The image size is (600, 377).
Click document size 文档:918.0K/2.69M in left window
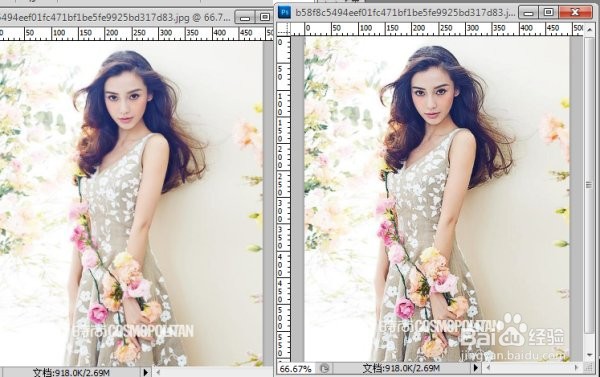tap(71, 372)
